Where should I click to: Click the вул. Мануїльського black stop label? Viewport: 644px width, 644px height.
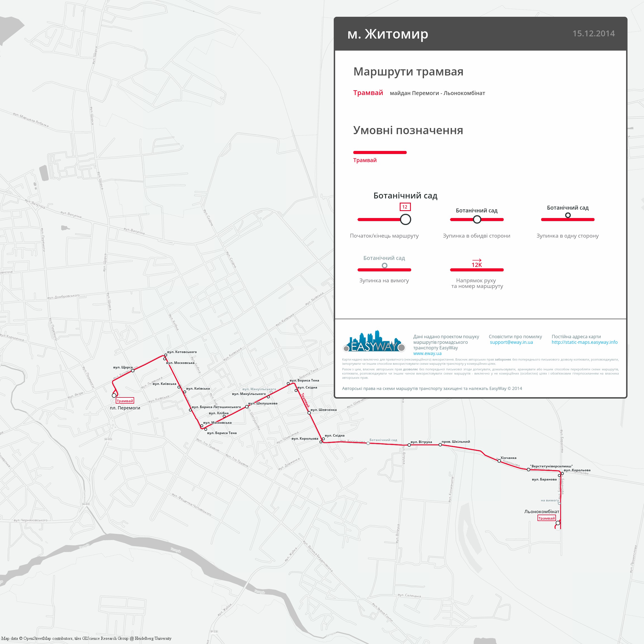coord(249,394)
